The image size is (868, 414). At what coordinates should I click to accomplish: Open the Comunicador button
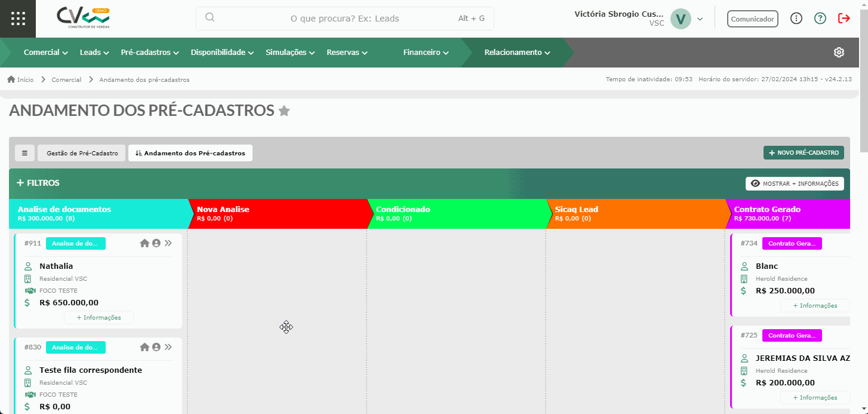tap(752, 19)
